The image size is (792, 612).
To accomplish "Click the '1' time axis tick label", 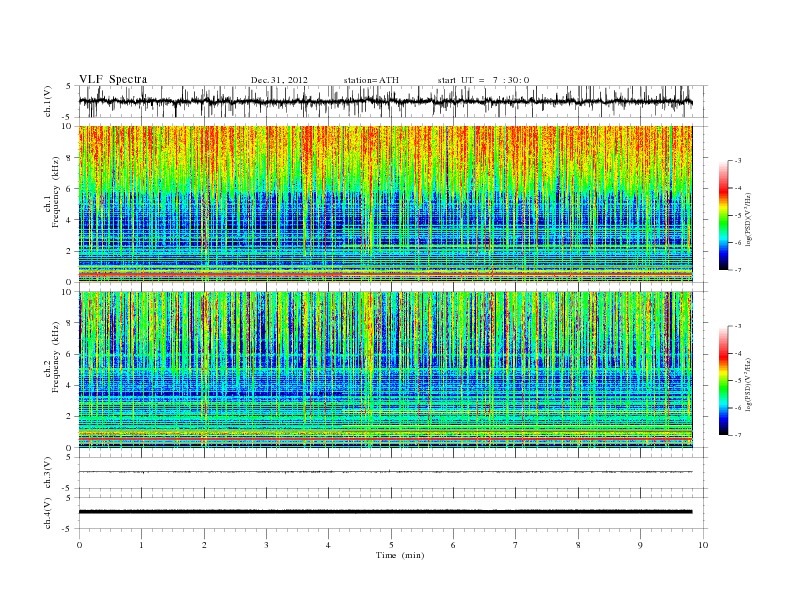I will click(141, 545).
